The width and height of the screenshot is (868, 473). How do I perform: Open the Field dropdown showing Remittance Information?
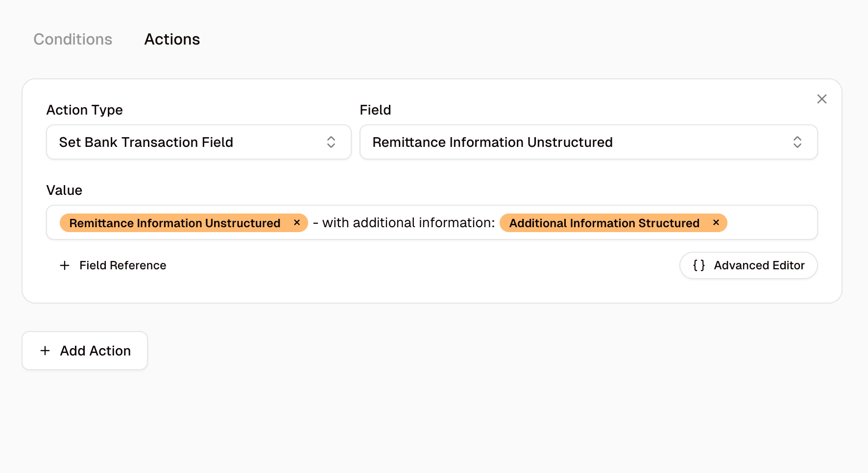[588, 142]
